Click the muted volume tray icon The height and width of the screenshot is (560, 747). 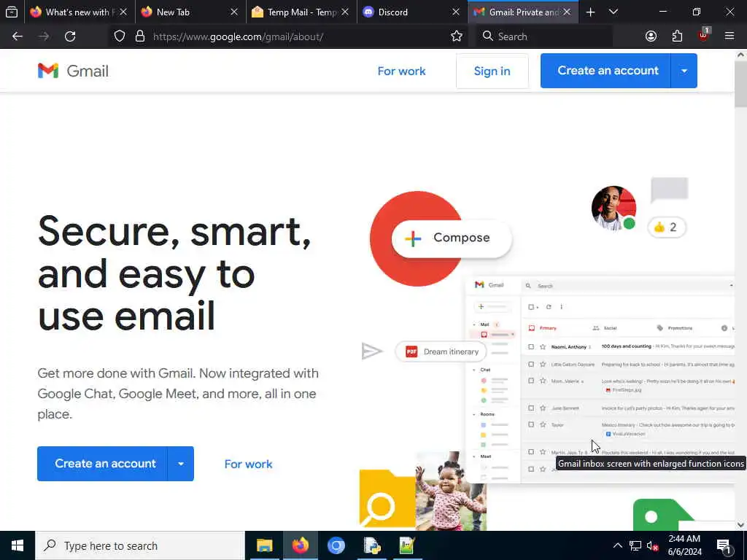(652, 545)
